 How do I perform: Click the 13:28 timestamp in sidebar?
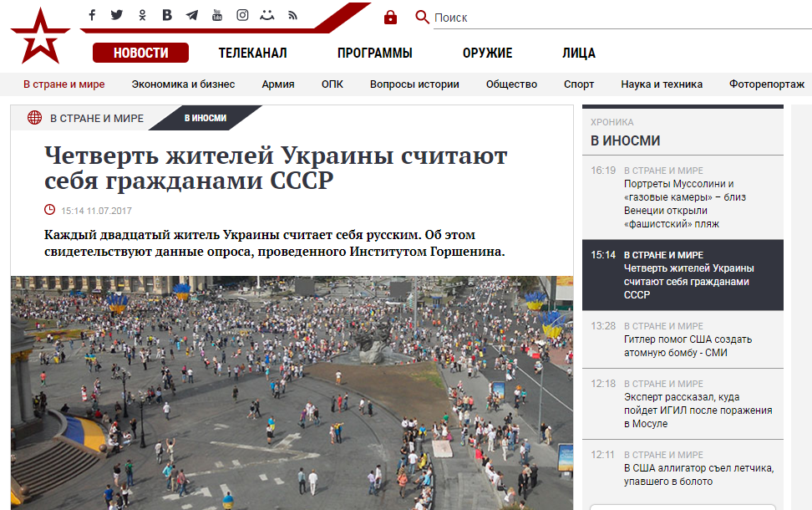click(x=603, y=325)
